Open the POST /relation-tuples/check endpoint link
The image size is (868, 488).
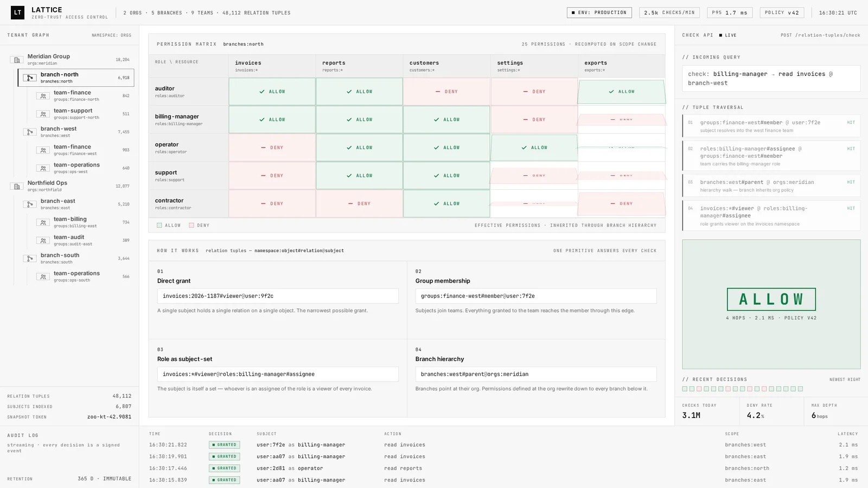pos(820,35)
